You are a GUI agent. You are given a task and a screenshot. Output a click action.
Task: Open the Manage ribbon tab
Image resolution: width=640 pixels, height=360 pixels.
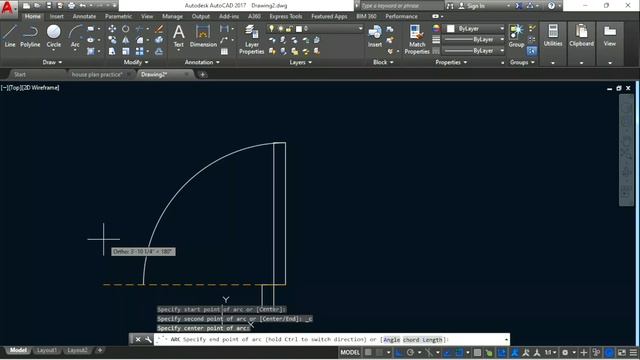[x=172, y=16]
